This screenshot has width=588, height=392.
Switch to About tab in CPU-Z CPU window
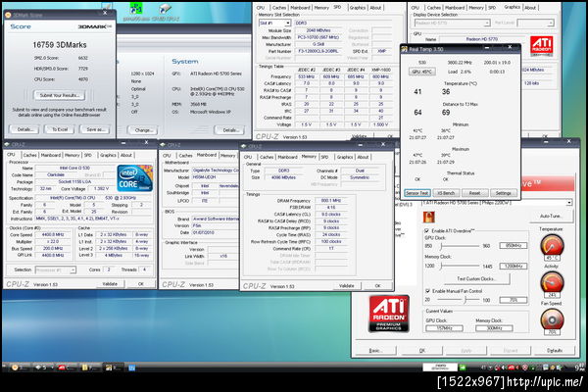[126, 155]
